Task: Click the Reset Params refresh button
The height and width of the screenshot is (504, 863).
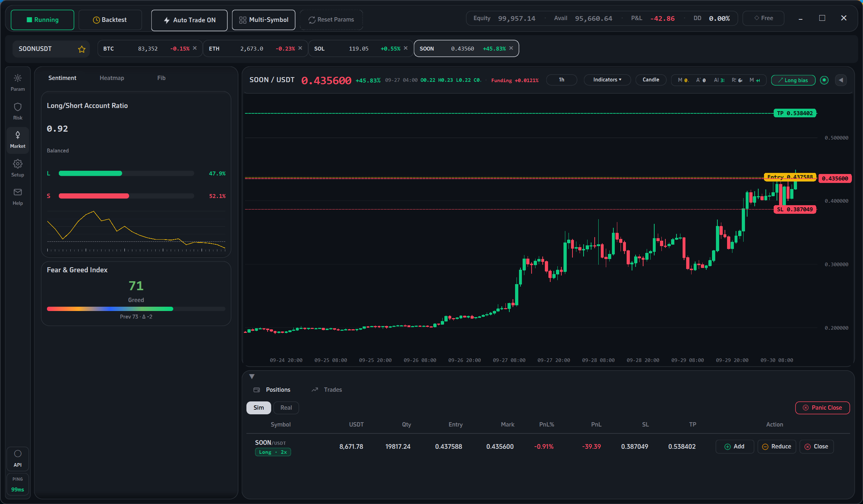Action: pyautogui.click(x=331, y=20)
